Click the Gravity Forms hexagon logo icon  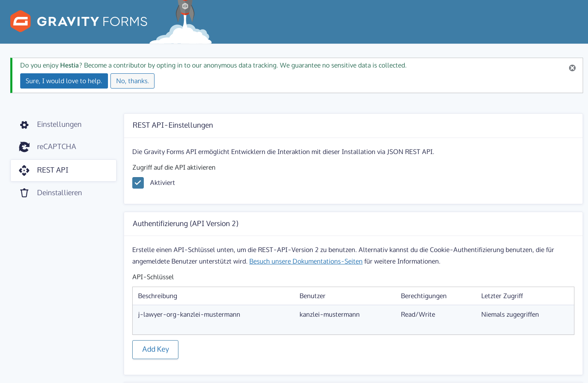[21, 21]
